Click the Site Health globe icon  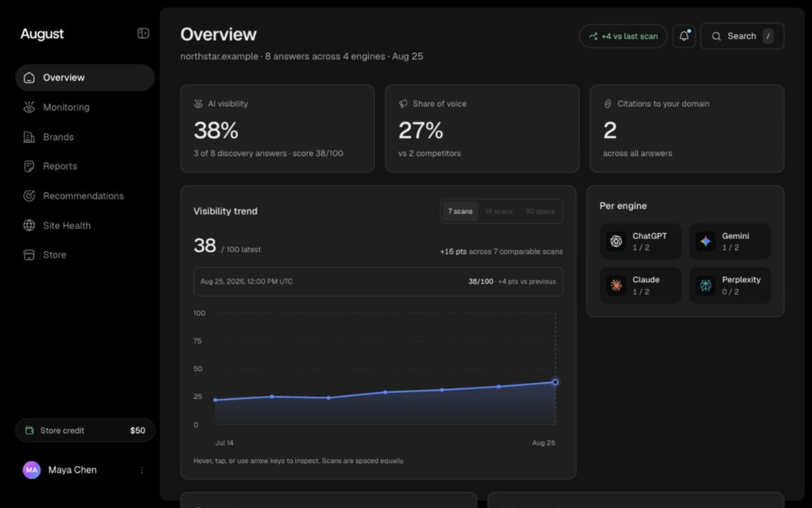29,225
